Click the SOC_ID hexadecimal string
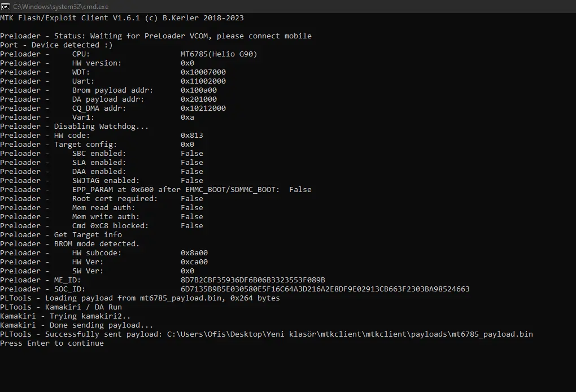Screen dimensions: 576x392 [325, 289]
